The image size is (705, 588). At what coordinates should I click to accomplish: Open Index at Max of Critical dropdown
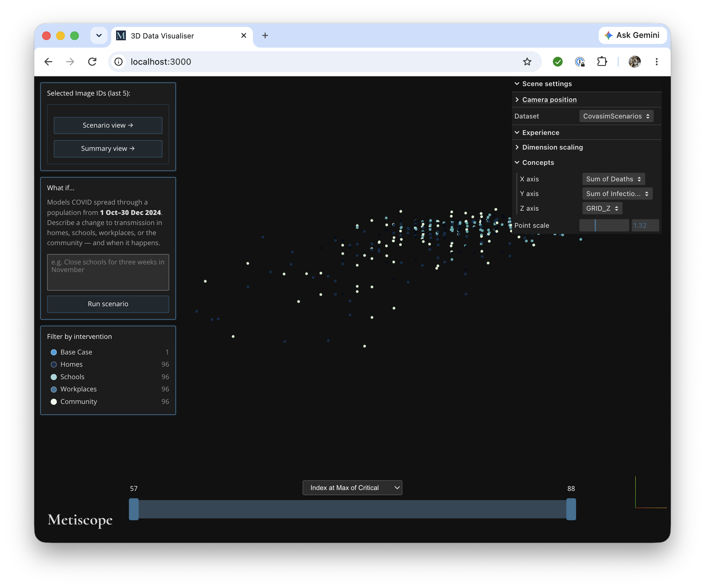pos(352,488)
